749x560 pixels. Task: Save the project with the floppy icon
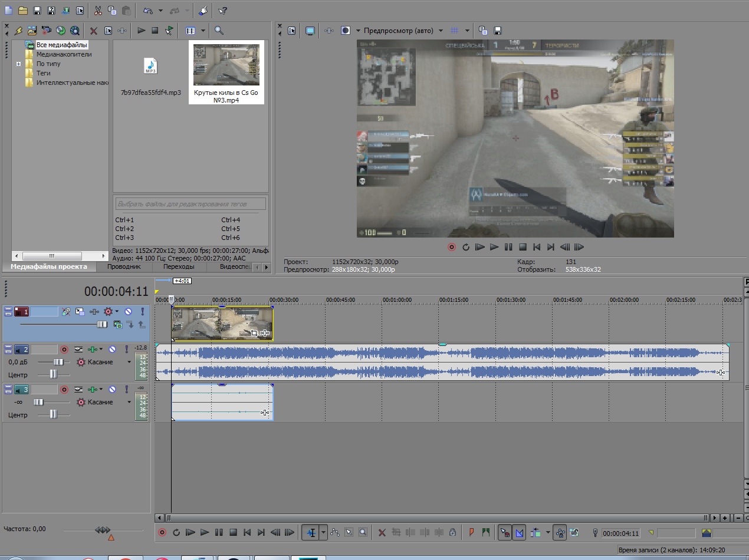tap(37, 11)
